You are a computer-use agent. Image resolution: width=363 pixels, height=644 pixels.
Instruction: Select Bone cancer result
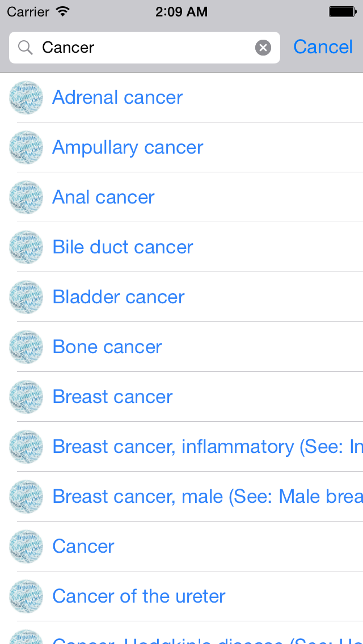coord(107,347)
